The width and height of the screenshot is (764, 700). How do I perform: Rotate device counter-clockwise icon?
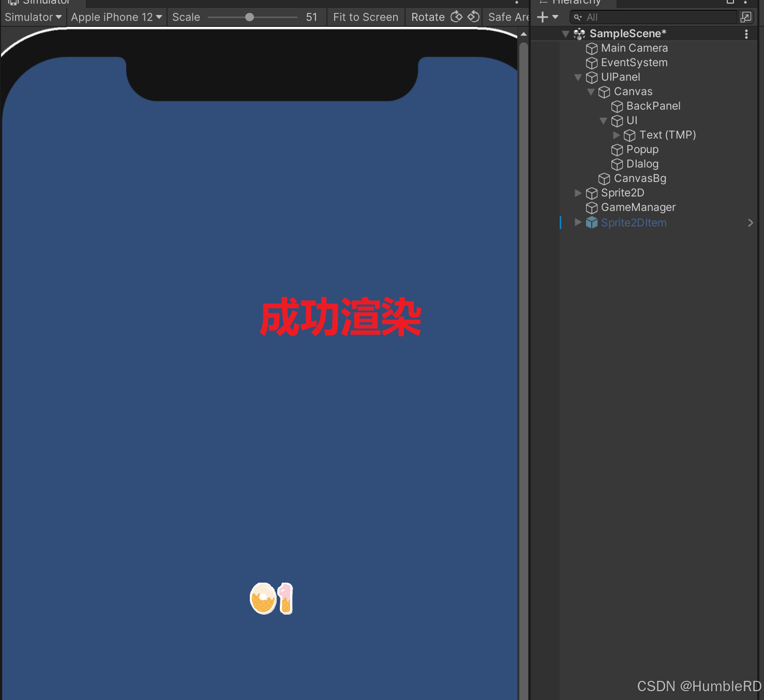(x=473, y=17)
